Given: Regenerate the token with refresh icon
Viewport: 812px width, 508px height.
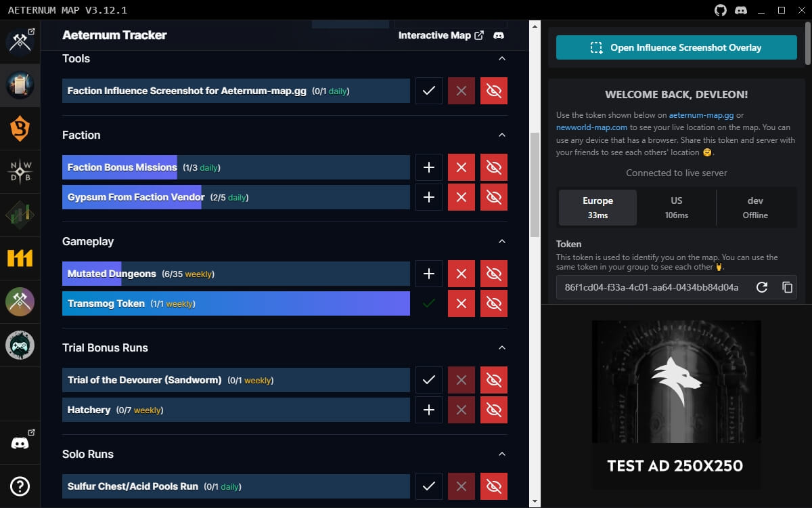Looking at the screenshot, I should click(762, 287).
